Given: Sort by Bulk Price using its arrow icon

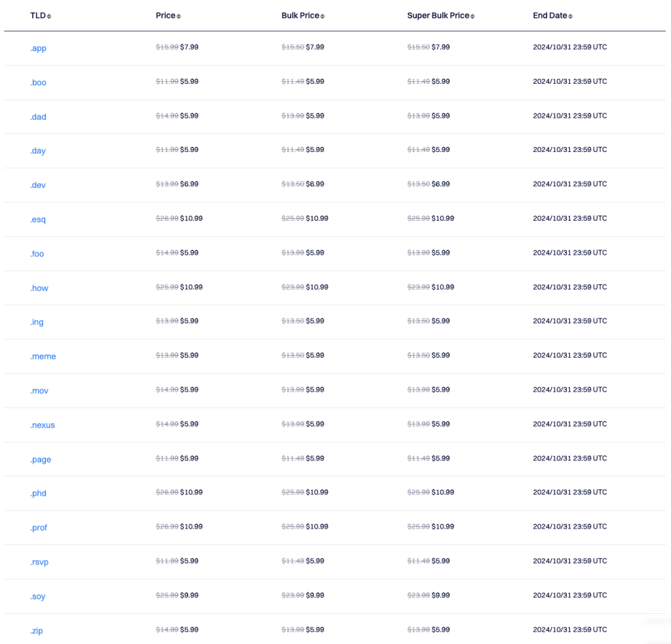Looking at the screenshot, I should (322, 16).
